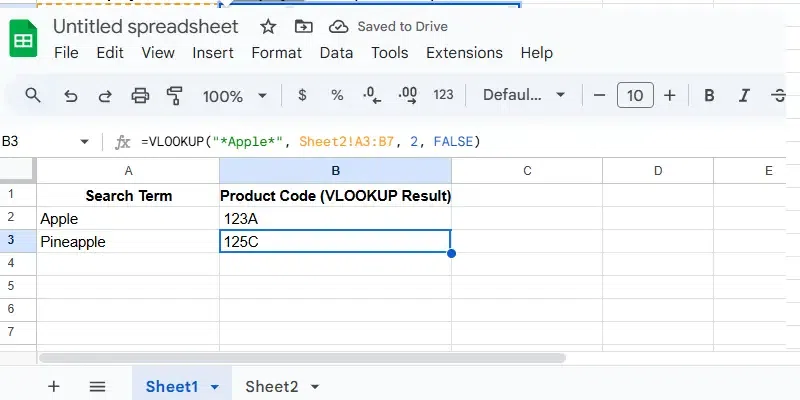800x400 pixels.
Task: Move document using folder icon
Action: pyautogui.click(x=303, y=26)
